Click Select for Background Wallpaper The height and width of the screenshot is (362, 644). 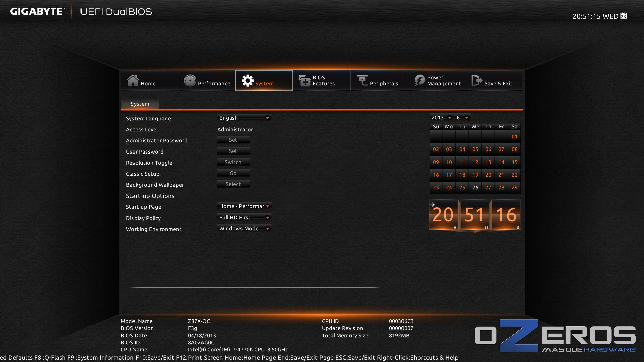(233, 184)
